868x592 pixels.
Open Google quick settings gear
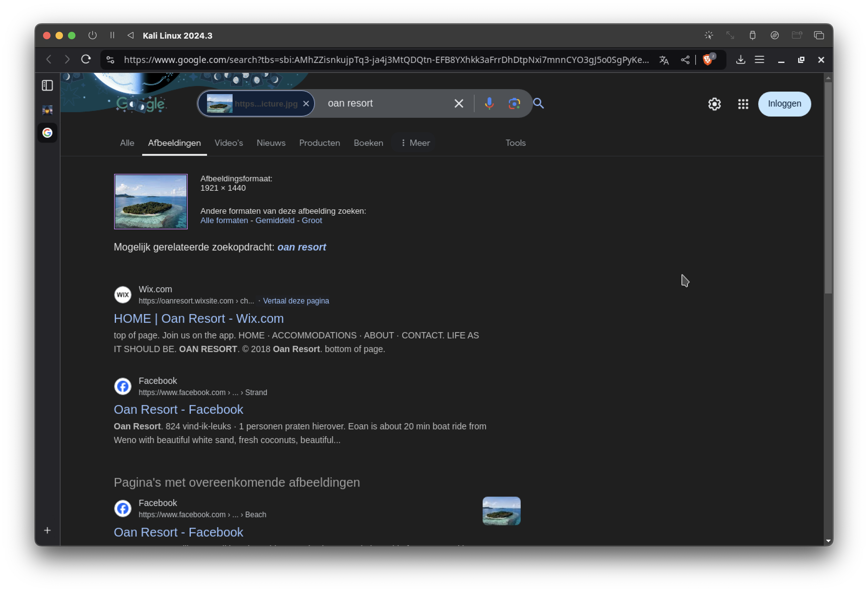(714, 104)
